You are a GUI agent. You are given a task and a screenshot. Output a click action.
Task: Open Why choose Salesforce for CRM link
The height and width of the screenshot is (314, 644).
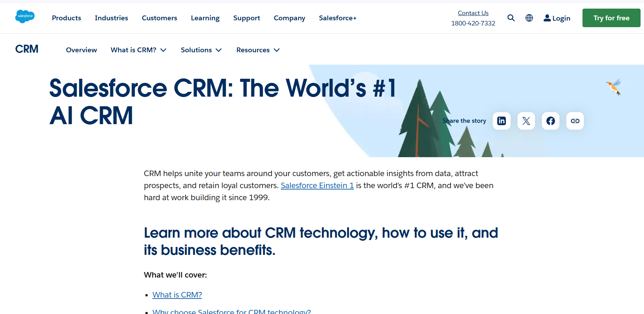[x=232, y=311]
